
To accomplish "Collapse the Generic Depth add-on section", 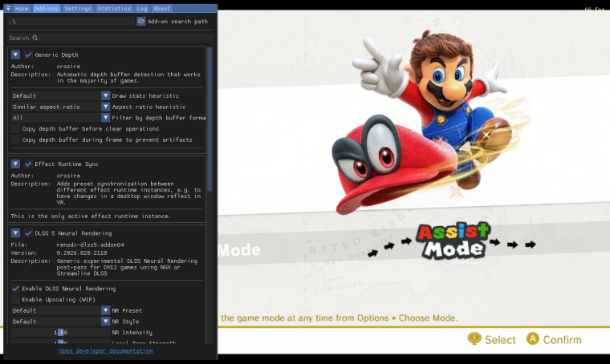I will pyautogui.click(x=15, y=55).
